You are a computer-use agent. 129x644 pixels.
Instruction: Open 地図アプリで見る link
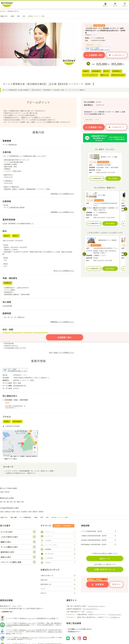coord(11,459)
